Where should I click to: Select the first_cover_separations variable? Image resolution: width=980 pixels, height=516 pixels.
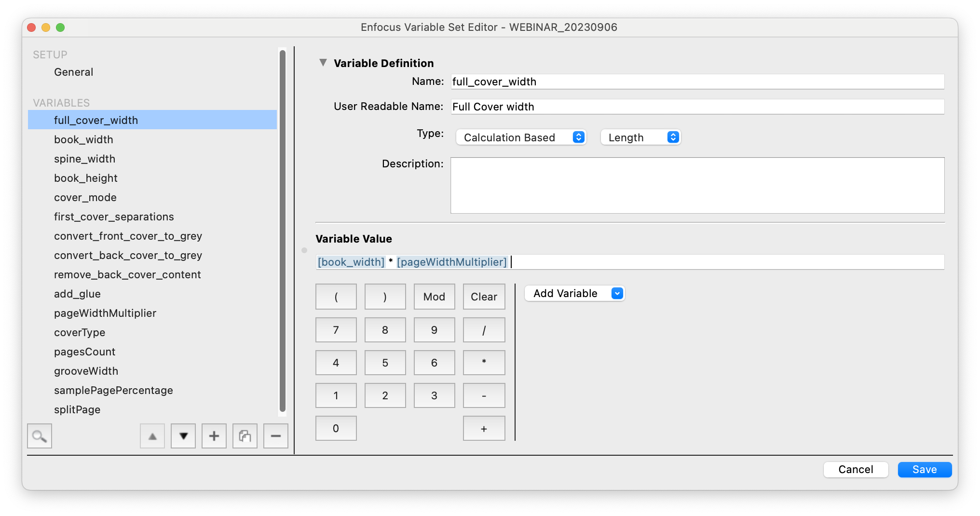tap(152, 217)
